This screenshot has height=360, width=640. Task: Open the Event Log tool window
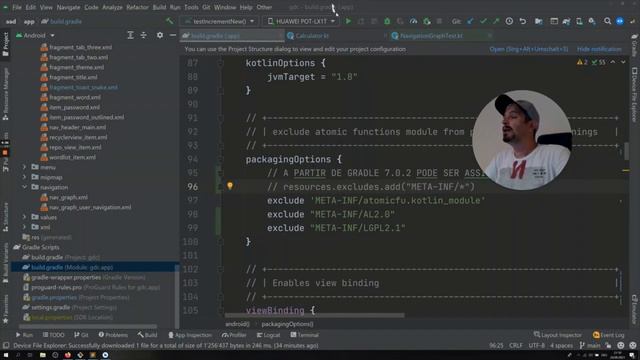click(609, 335)
